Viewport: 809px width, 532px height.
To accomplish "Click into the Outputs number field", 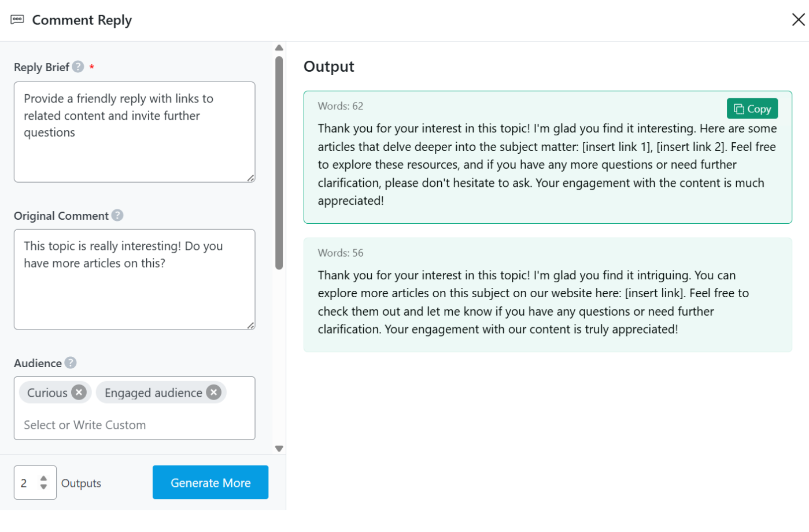I will (26, 483).
